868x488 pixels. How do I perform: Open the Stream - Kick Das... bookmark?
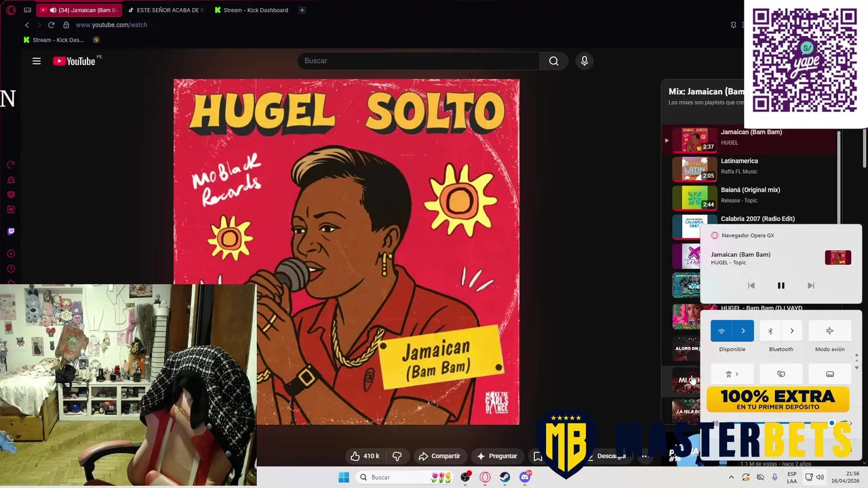pos(54,40)
